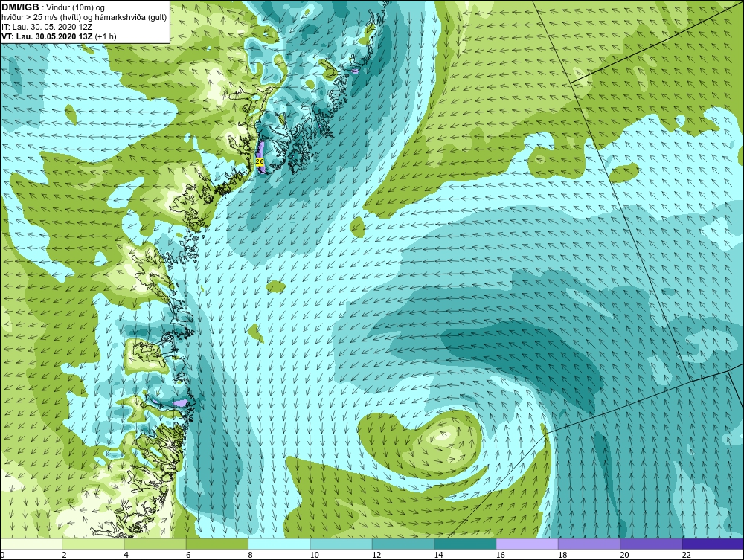Image resolution: width=744 pixels, height=560 pixels.
Task: Click the legend scale label '18'
Action: coord(562,555)
